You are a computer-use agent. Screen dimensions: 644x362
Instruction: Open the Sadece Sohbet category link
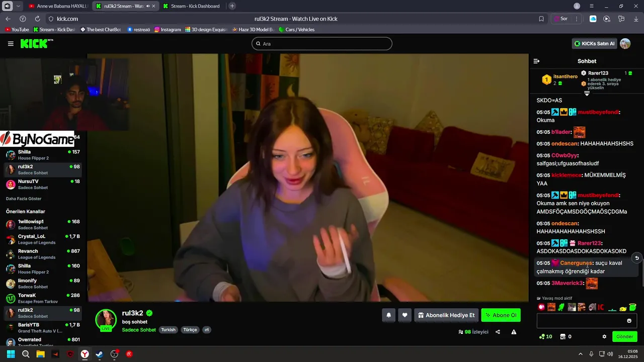[139, 330]
